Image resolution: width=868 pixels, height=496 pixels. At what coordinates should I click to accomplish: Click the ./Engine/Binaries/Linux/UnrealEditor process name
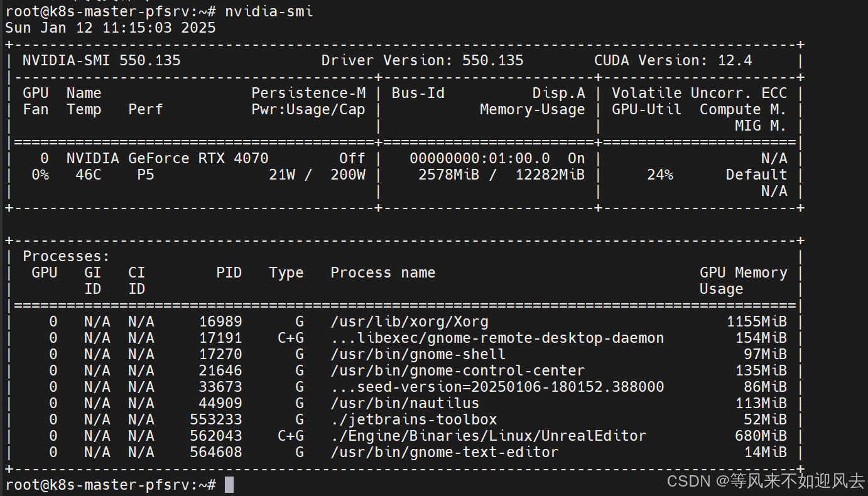(489, 436)
